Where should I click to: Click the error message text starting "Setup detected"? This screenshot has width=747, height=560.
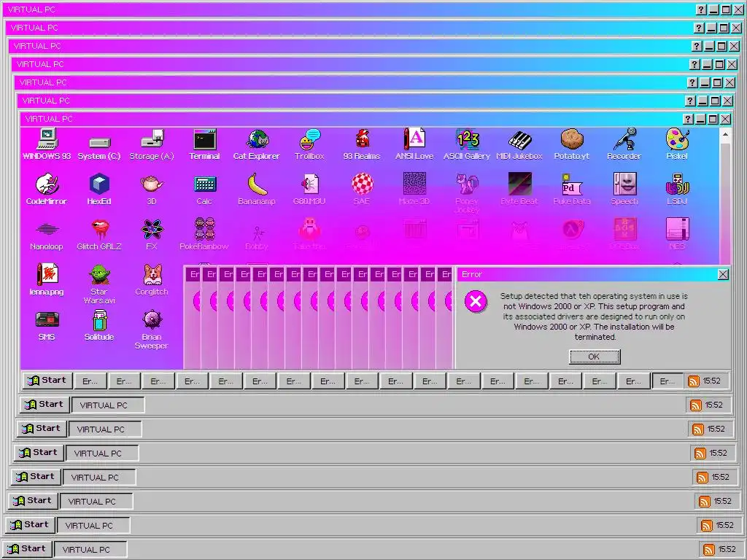(x=594, y=316)
